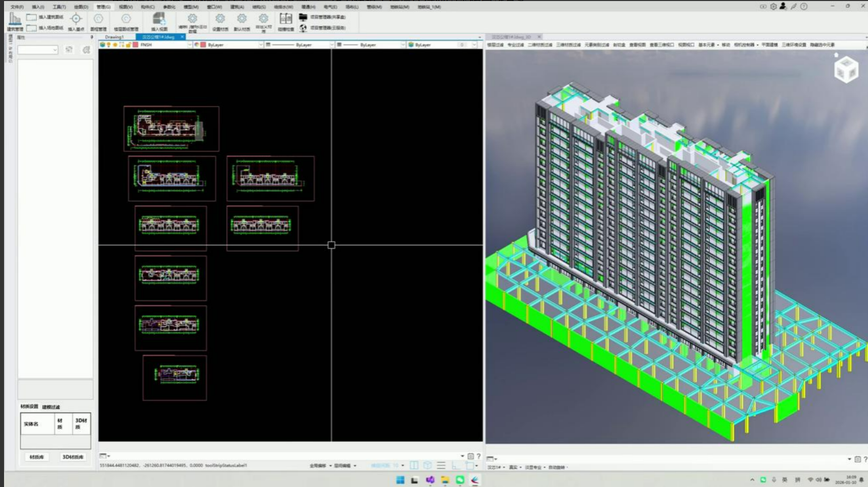Expand the 基本元素 dropdown in 3D toolbar
The width and height of the screenshot is (868, 487).
pos(708,45)
